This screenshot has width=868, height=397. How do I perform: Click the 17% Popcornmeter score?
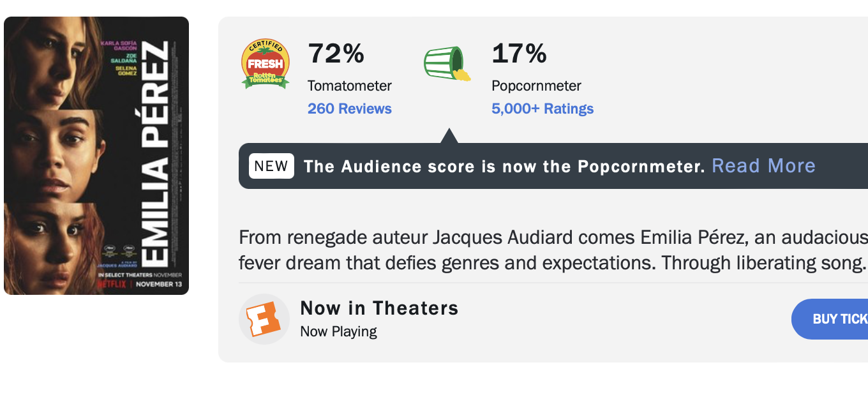point(519,54)
